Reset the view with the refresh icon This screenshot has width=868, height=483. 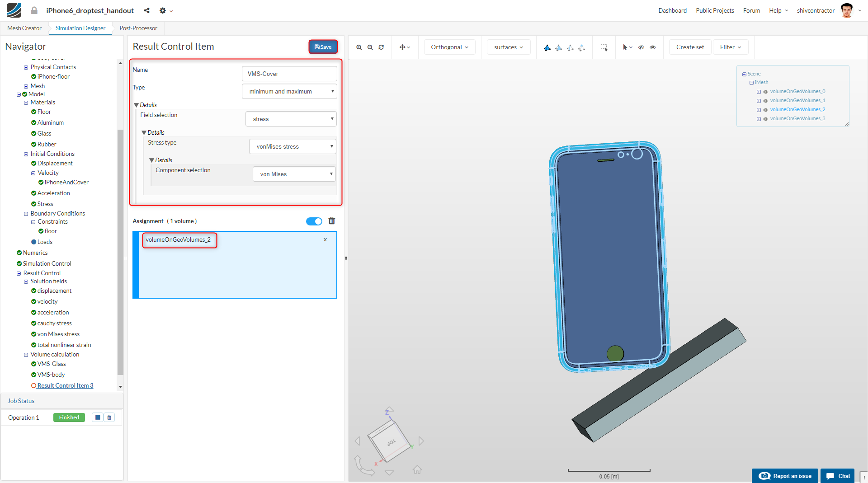381,47
